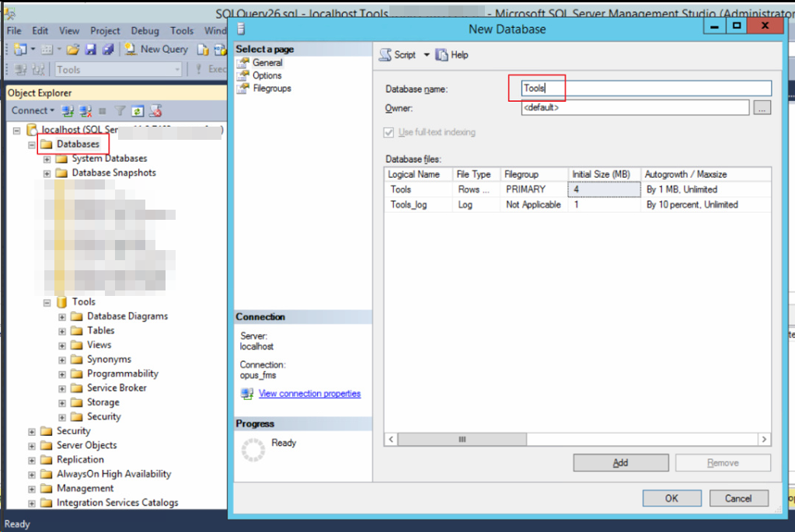Viewport: 795px width, 532px height.
Task: Click the Database Engine Query icon
Action: [x=203, y=49]
